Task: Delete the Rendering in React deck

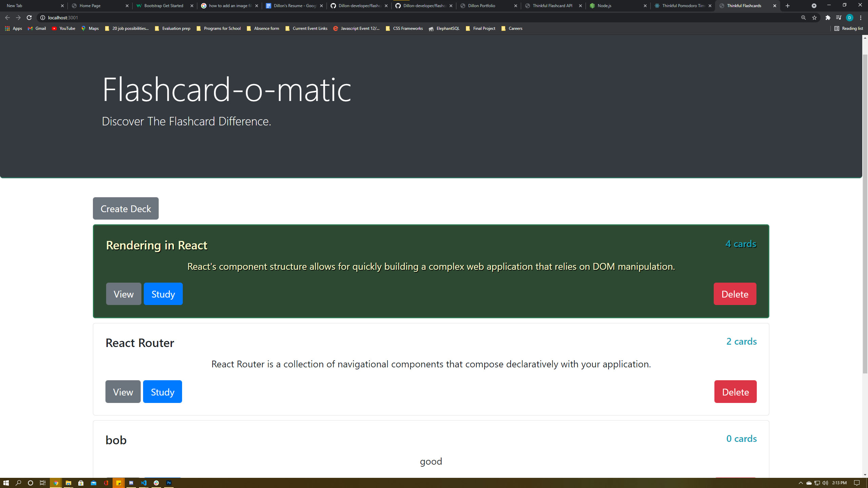Action: coord(735,294)
